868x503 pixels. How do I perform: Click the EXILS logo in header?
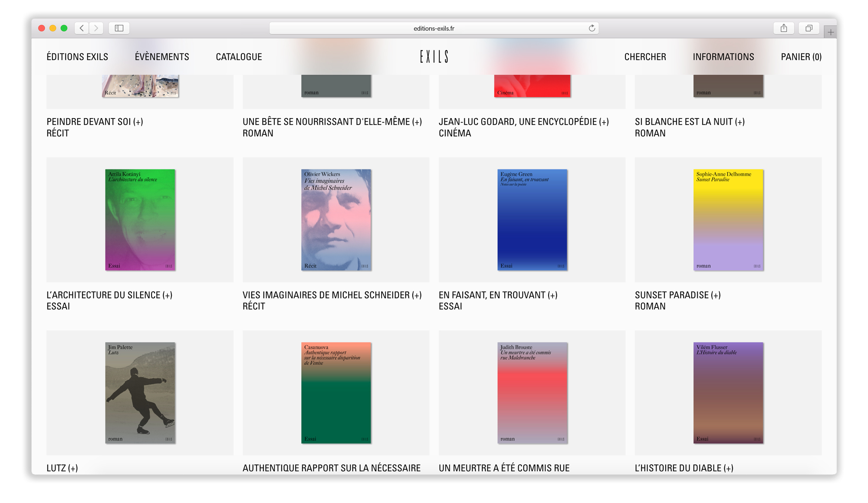434,57
